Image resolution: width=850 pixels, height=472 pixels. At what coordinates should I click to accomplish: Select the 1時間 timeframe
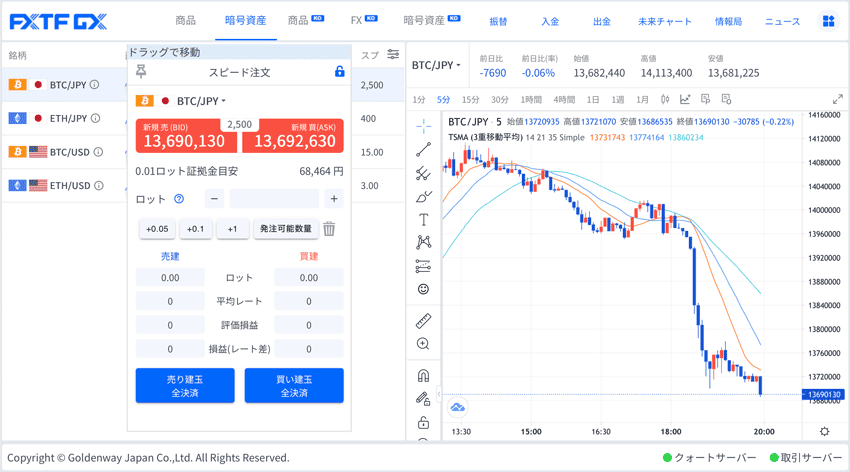tap(531, 99)
